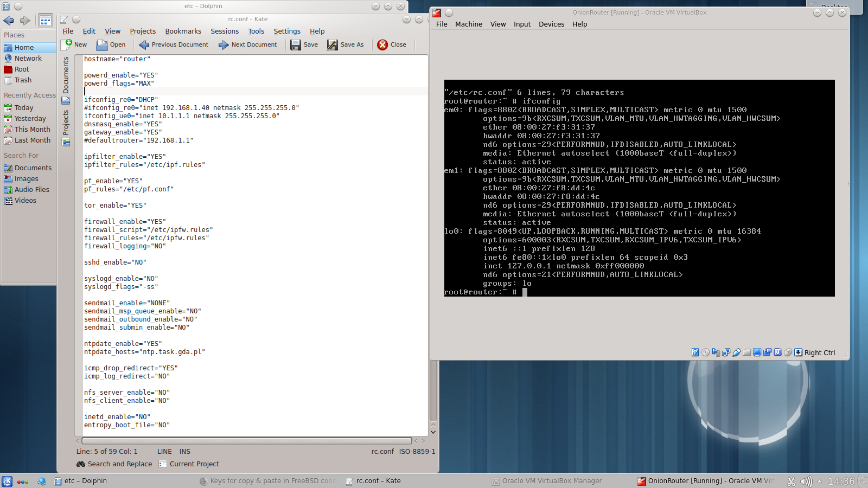Open VirtualBox Machine menu

(469, 24)
